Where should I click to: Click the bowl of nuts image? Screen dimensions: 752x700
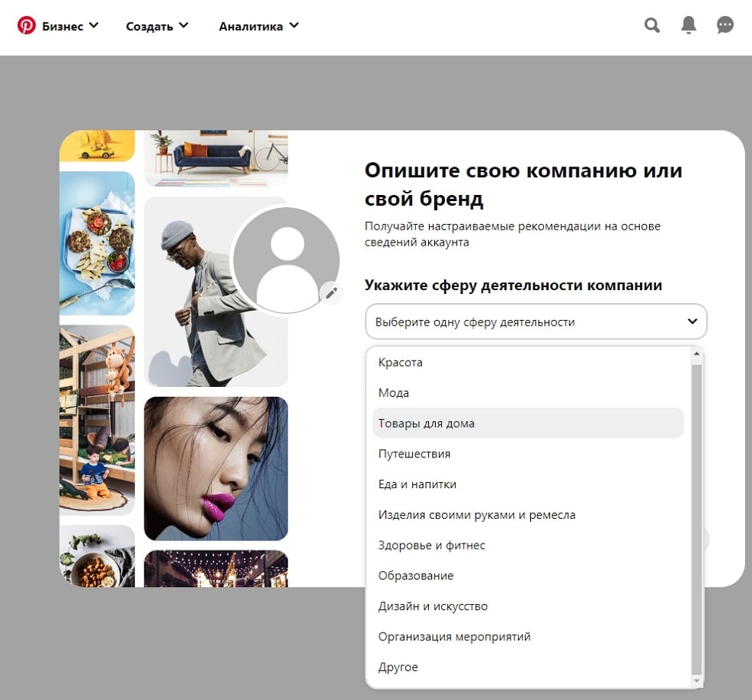[97, 556]
